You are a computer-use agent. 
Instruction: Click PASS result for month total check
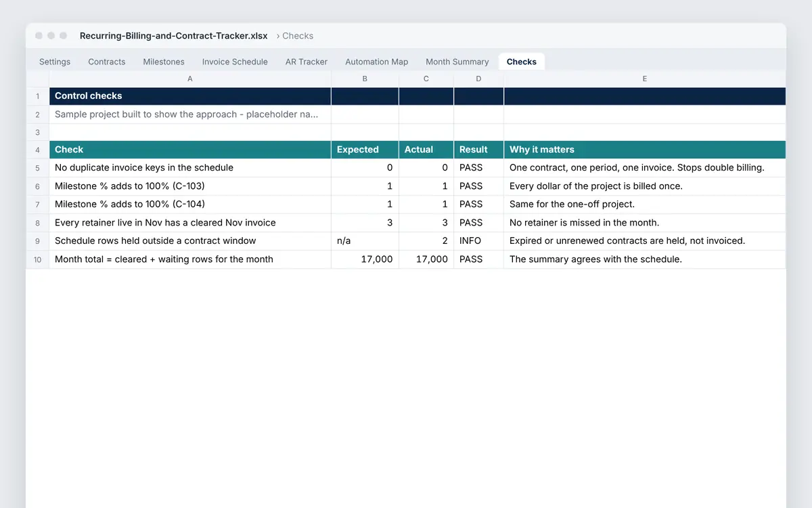pos(479,259)
